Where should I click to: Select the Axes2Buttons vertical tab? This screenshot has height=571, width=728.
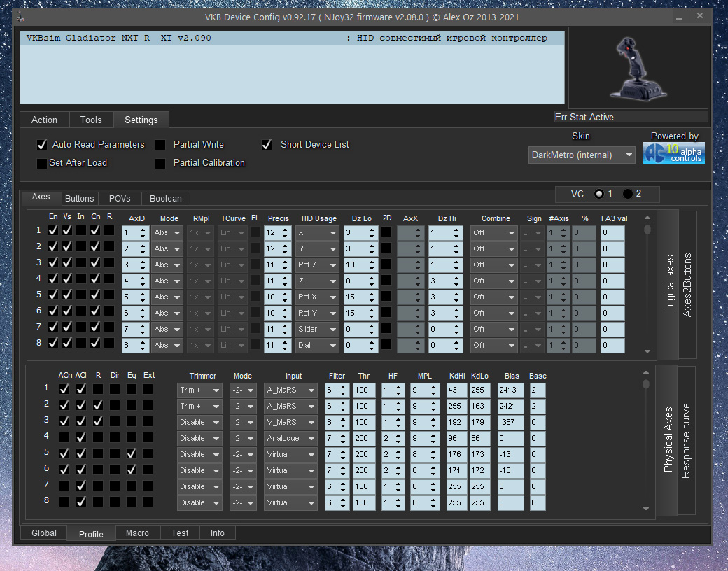pyautogui.click(x=687, y=285)
